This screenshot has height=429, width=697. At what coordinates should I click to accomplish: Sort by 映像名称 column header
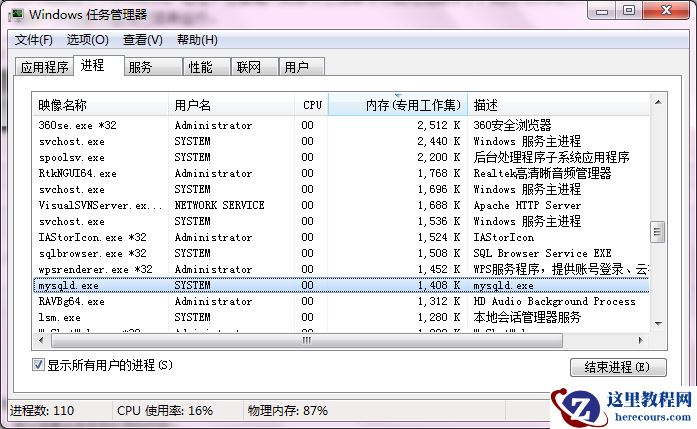click(100, 105)
